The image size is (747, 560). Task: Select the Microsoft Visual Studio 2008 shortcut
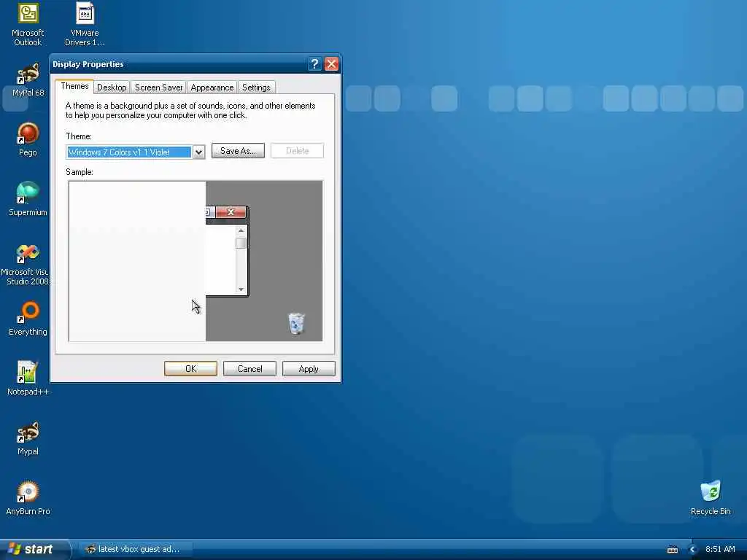click(x=25, y=264)
